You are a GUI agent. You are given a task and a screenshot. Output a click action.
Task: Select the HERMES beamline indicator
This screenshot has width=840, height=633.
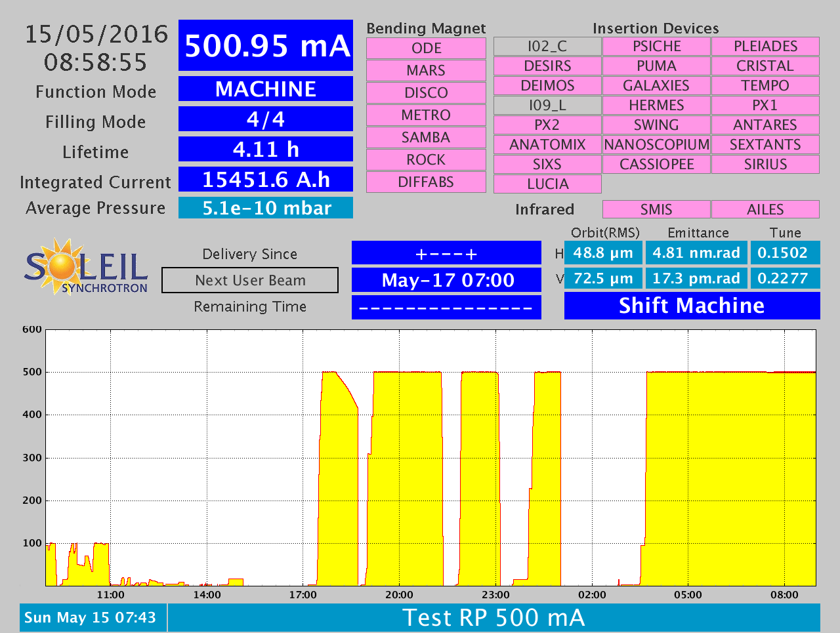pyautogui.click(x=656, y=105)
